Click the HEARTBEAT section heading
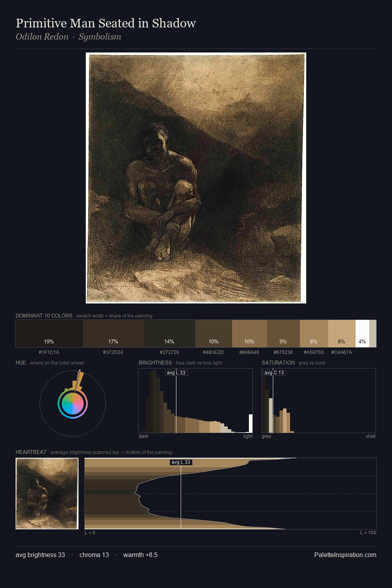Screen dimensions: 392x588 pos(31,452)
